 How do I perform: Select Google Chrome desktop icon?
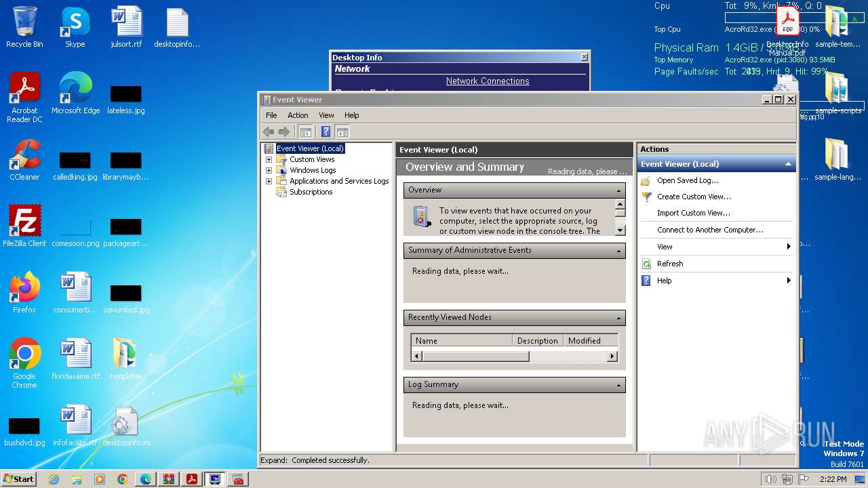[x=24, y=363]
